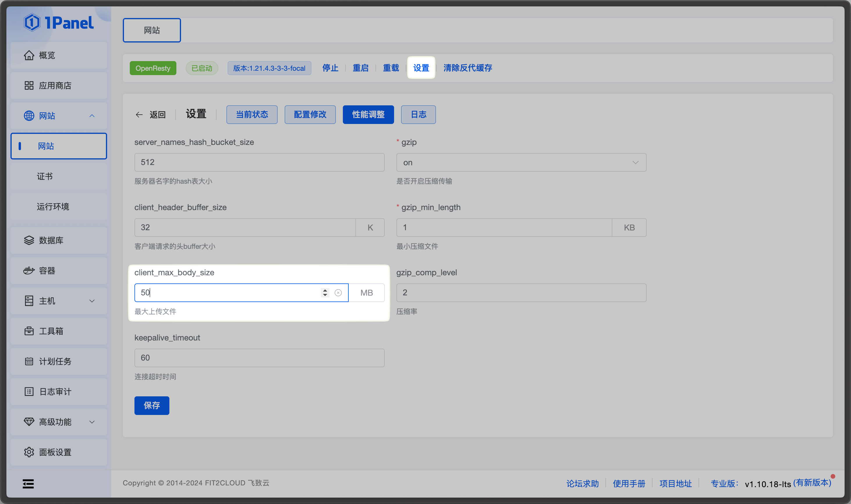Increment client_max_body_size with the stepper
This screenshot has width=851, height=504.
(x=325, y=290)
